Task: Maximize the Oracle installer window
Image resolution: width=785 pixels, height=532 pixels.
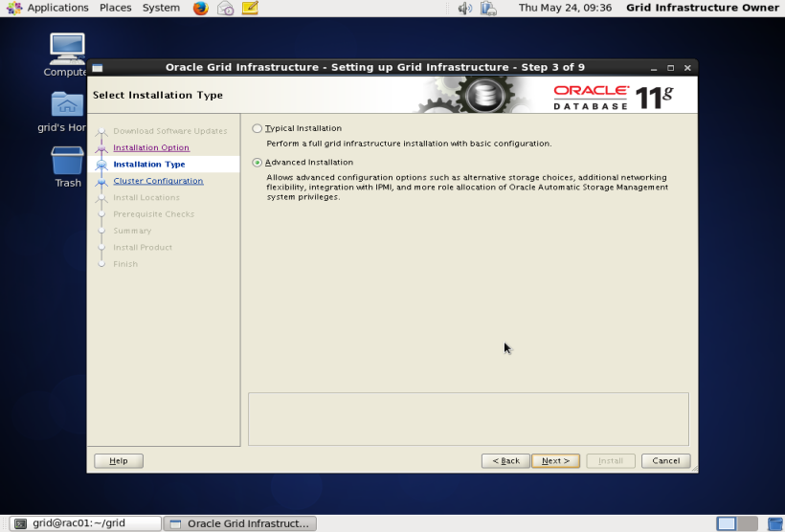Action: [671, 68]
